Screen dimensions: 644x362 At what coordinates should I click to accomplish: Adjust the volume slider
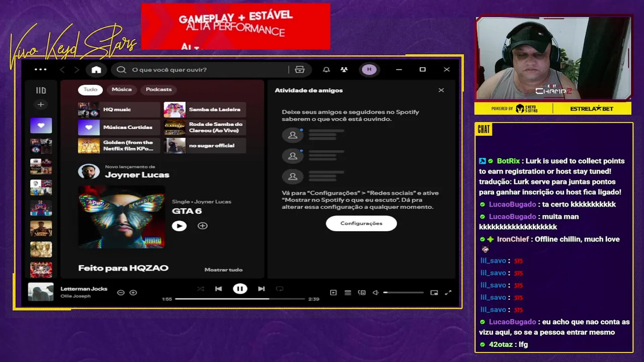(x=404, y=293)
